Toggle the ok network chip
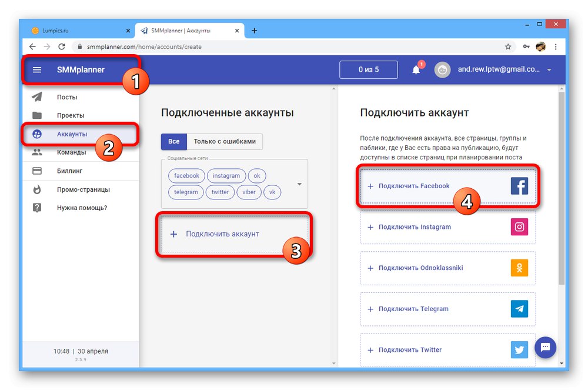The height and width of the screenshot is (390, 588). (257, 175)
